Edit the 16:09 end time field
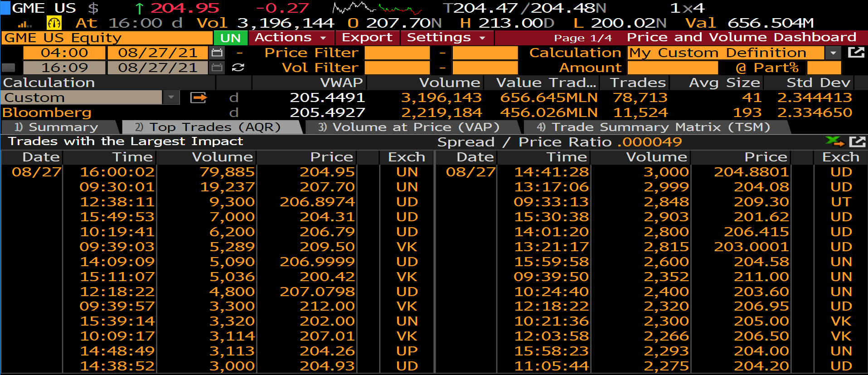868x375 pixels. (64, 68)
